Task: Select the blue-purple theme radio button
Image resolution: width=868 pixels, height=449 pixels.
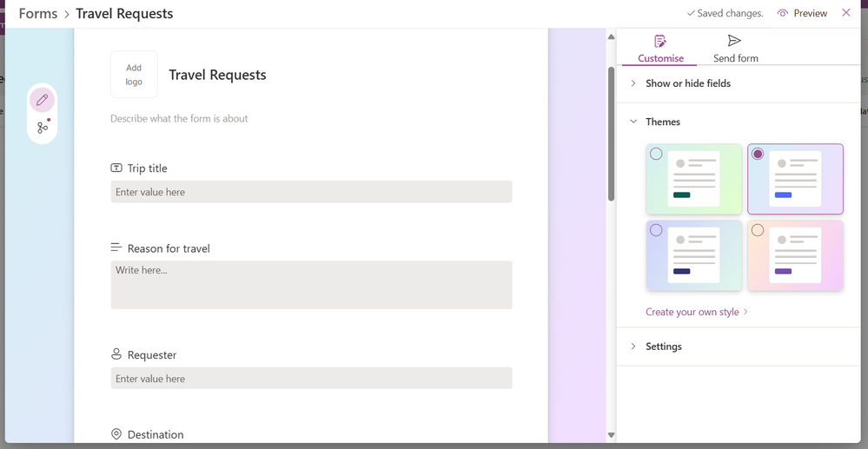Action: click(758, 154)
